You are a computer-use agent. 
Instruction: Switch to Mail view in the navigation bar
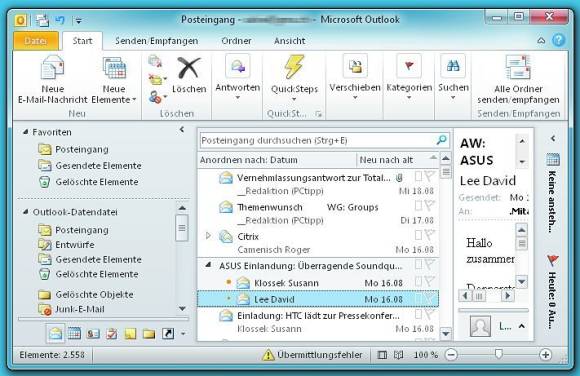click(55, 333)
